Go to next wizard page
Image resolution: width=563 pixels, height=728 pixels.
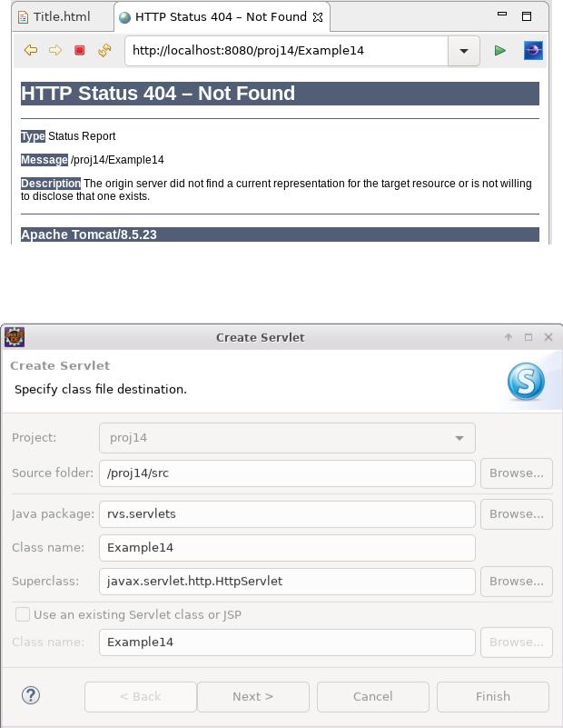(x=252, y=696)
